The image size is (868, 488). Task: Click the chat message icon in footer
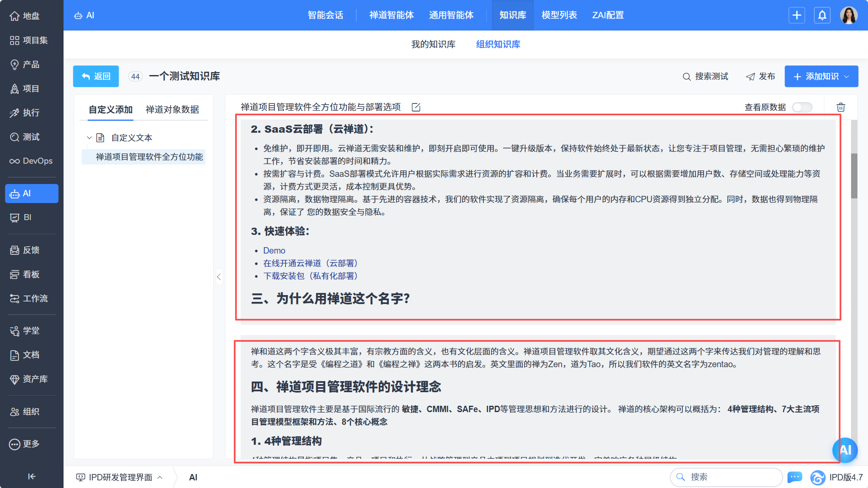coord(794,477)
